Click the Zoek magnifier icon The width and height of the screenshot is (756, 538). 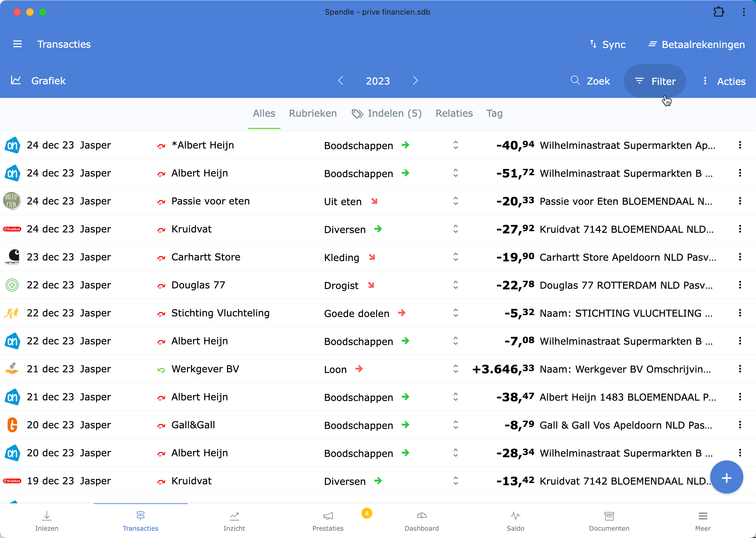pyautogui.click(x=575, y=80)
